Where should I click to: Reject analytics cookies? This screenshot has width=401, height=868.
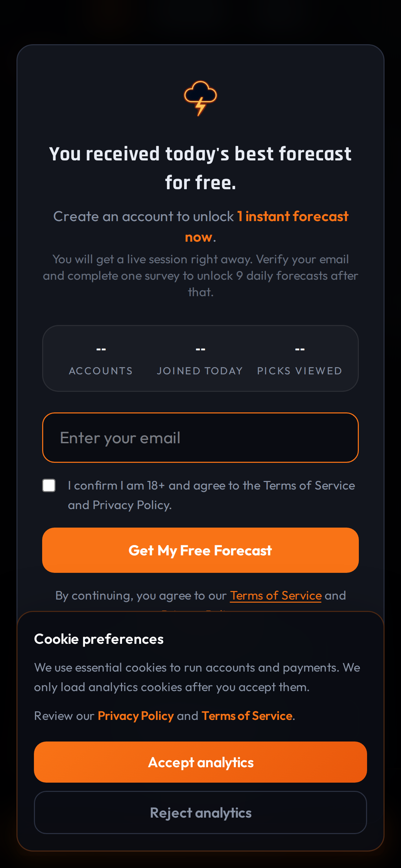[x=200, y=813]
